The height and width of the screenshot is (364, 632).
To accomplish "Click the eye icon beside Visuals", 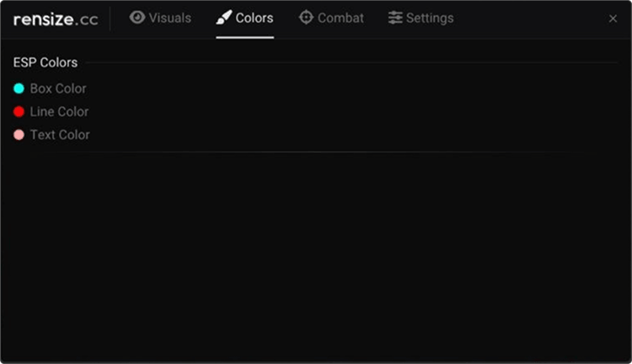I will coord(137,18).
